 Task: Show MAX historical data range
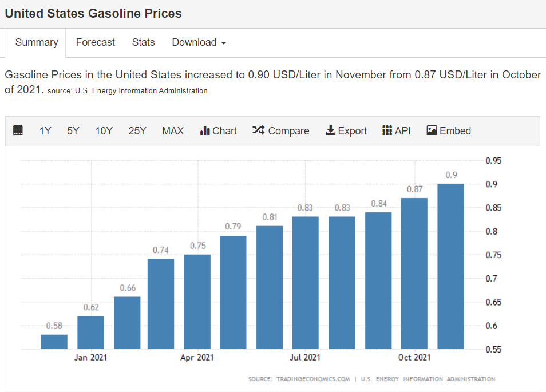(x=173, y=131)
